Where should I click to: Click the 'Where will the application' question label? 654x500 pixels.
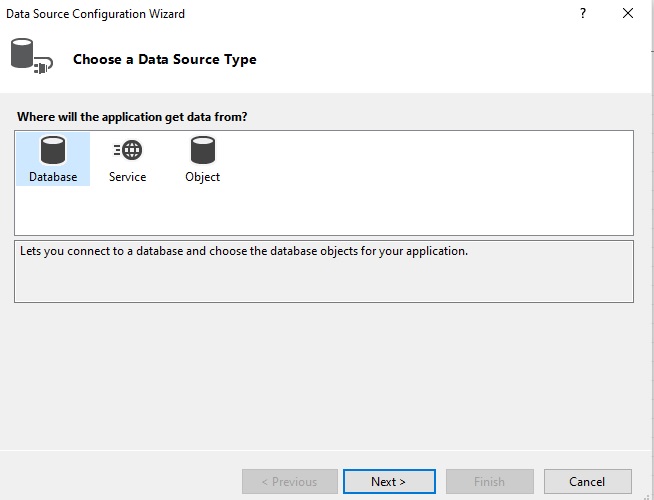pyautogui.click(x=132, y=117)
